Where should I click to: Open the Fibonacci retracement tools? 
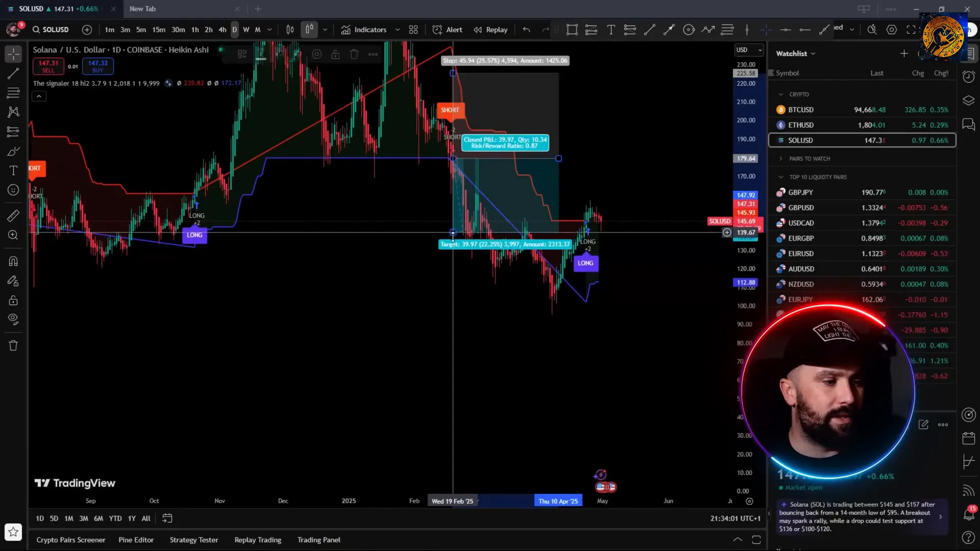click(x=13, y=93)
